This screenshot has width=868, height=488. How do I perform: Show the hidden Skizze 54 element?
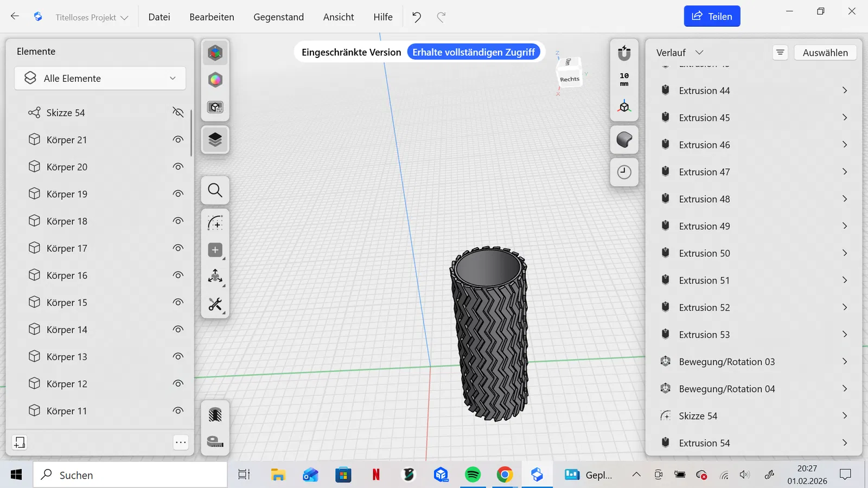178,112
